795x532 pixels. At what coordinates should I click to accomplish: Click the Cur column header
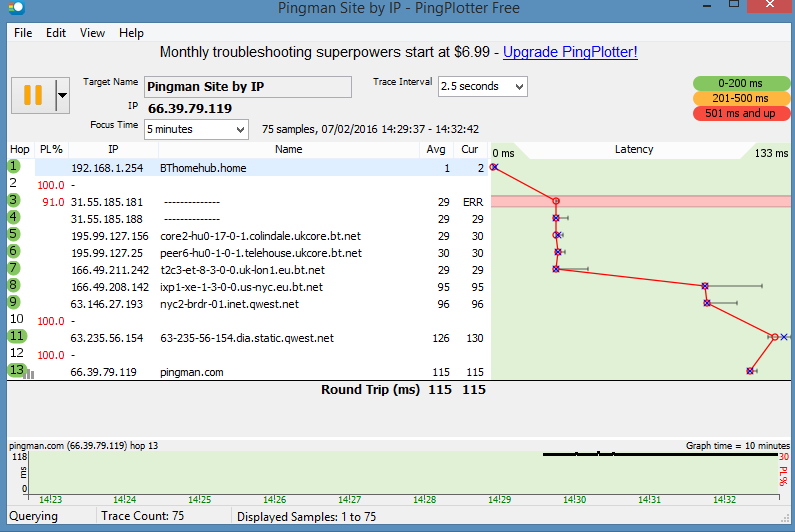click(469, 150)
